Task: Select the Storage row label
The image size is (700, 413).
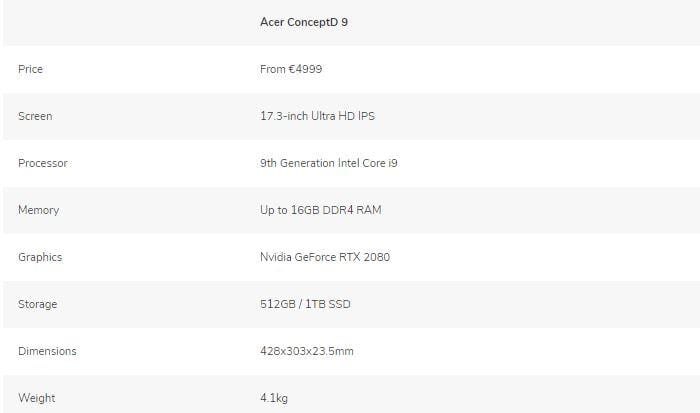Action: point(37,304)
